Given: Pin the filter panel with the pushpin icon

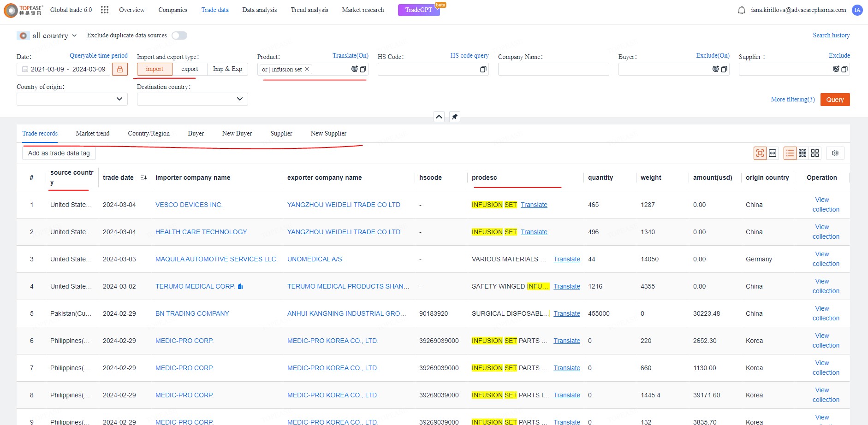Looking at the screenshot, I should (x=455, y=117).
